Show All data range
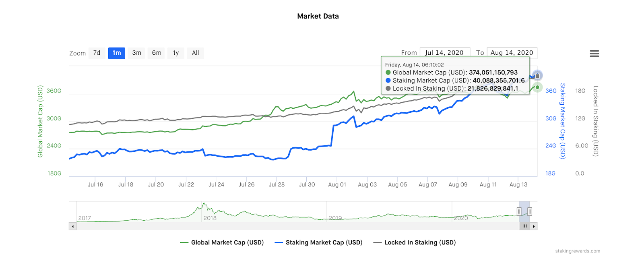Image resolution: width=644 pixels, height=275 pixels. (196, 53)
